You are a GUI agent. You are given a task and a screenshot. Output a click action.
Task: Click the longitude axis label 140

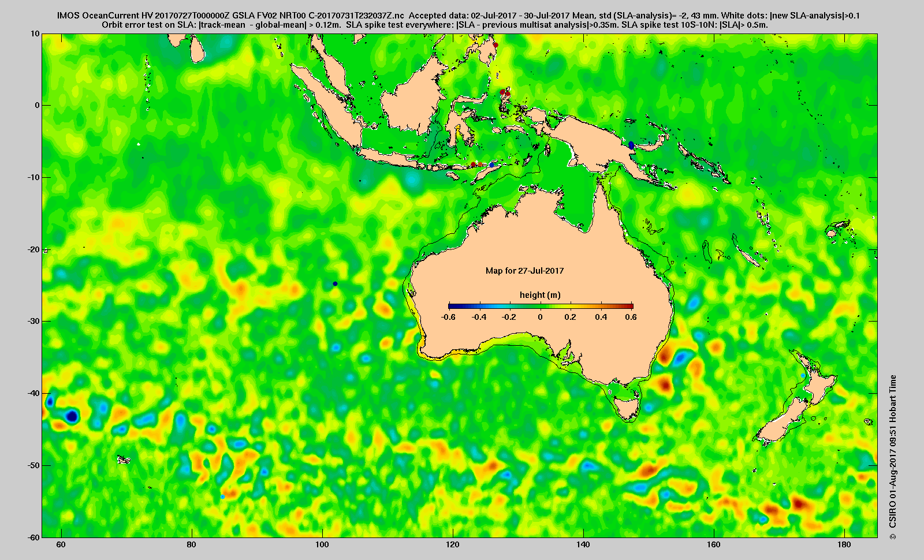click(583, 545)
